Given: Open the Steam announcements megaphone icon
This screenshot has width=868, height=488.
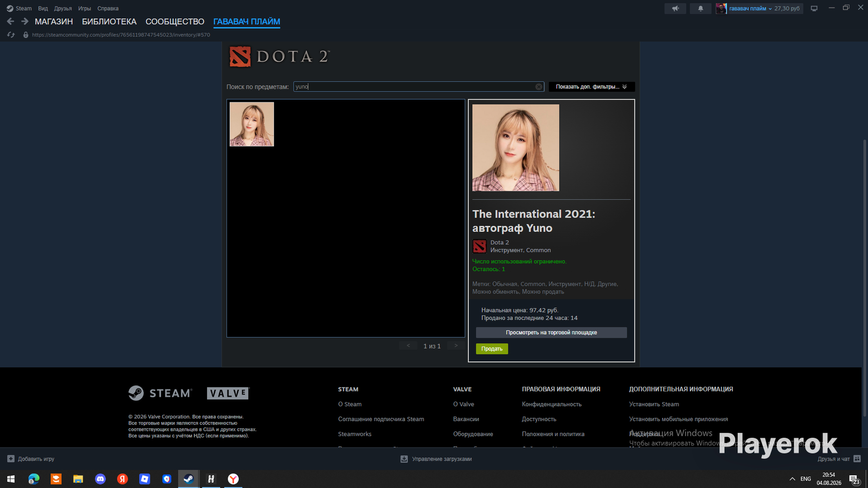Looking at the screenshot, I should click(x=675, y=8).
